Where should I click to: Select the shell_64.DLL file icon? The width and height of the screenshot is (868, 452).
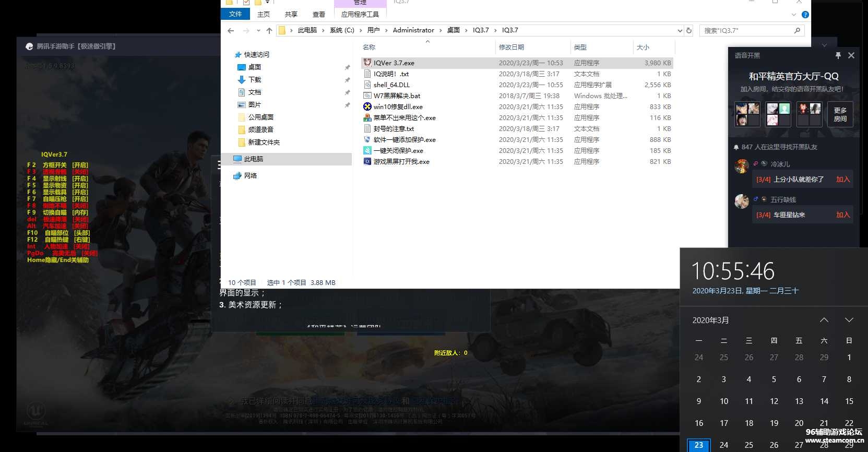point(367,85)
